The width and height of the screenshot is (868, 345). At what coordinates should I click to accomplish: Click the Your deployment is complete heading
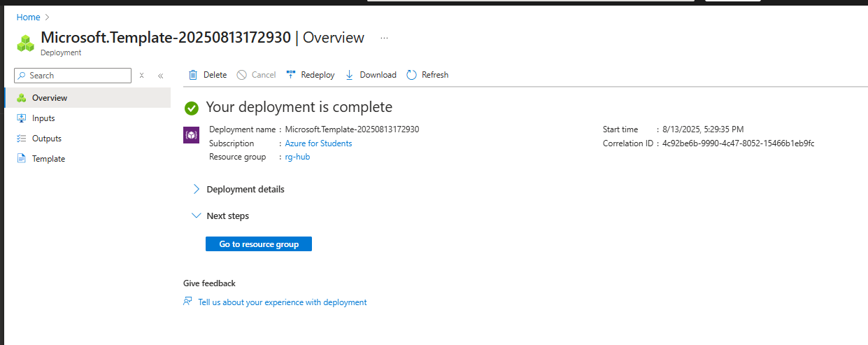(299, 107)
